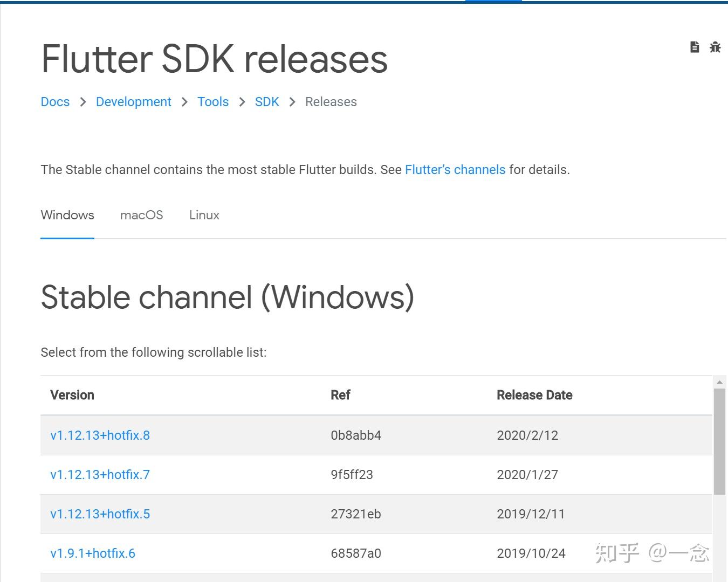This screenshot has height=582, width=728.
Task: Open the Tools breadcrumb link
Action: 213,102
